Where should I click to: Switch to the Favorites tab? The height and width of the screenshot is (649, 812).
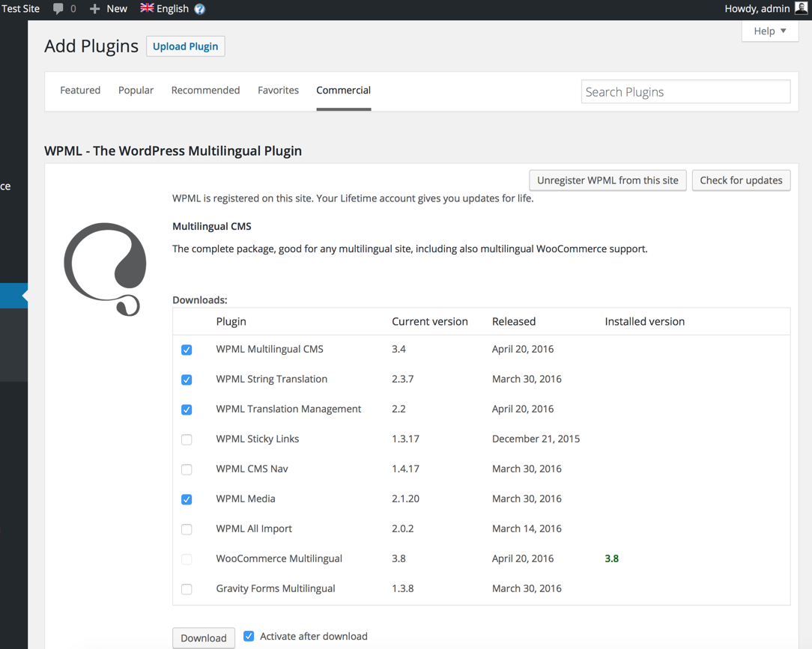coord(278,90)
